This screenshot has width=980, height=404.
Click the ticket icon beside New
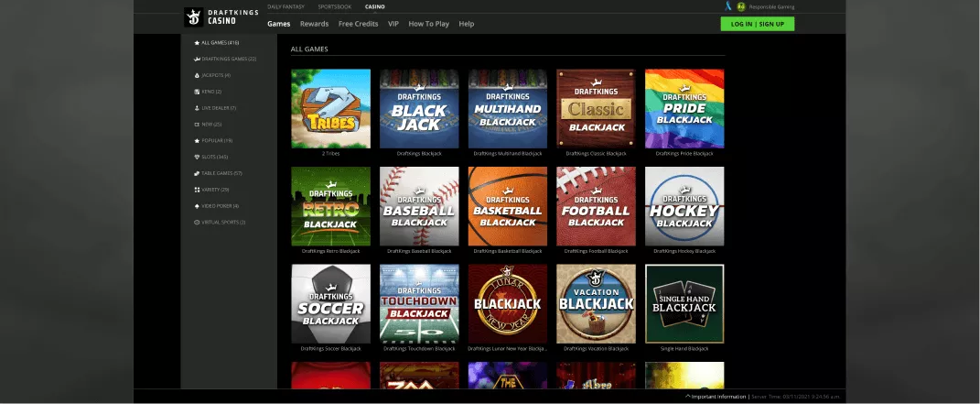[197, 125]
